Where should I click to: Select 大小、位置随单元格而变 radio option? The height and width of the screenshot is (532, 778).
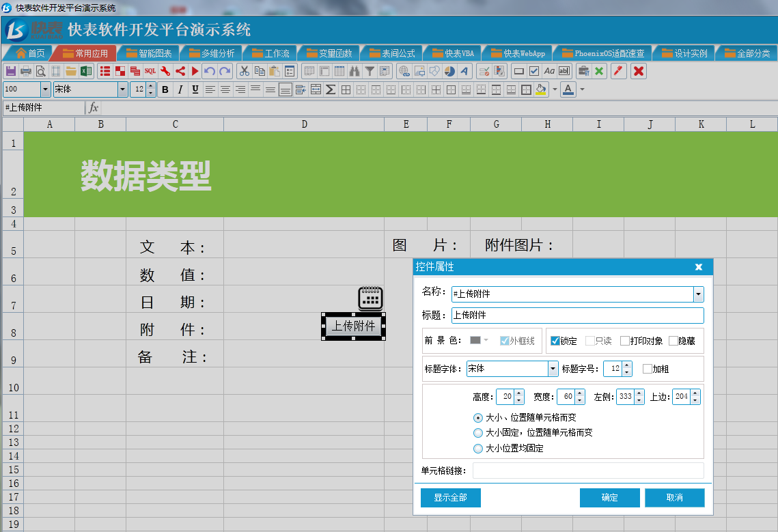(478, 418)
